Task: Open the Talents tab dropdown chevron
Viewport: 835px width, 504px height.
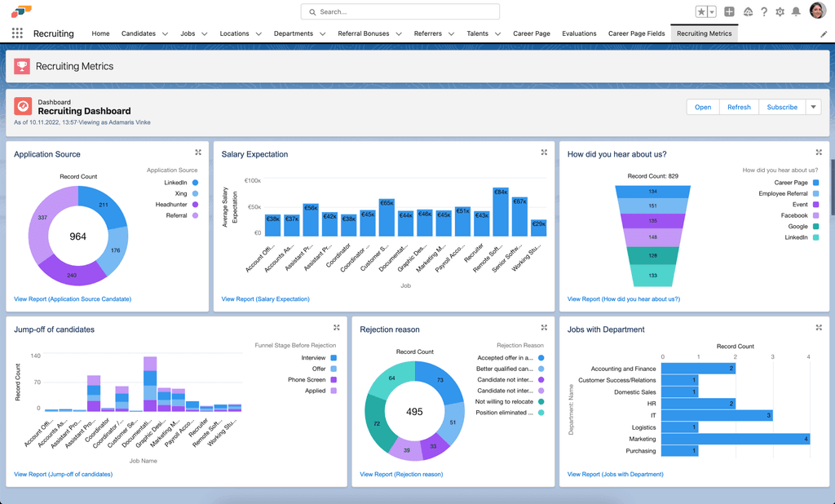Action: tap(498, 33)
